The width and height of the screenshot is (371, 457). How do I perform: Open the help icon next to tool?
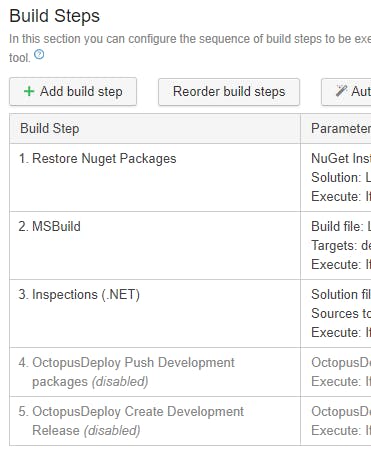[39, 54]
